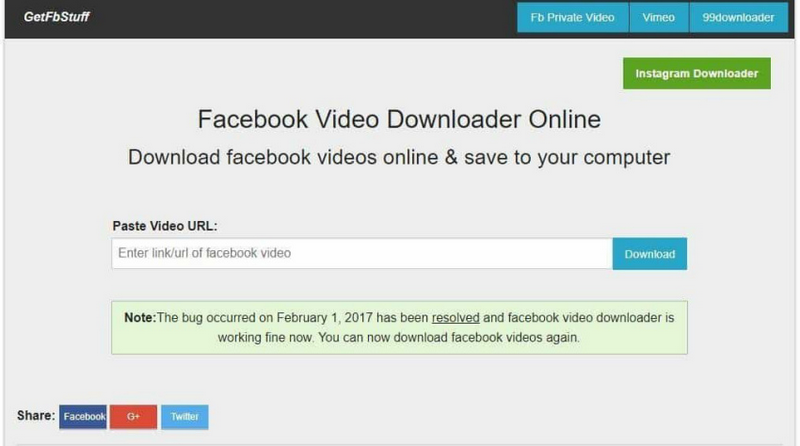The height and width of the screenshot is (446, 800).
Task: Go to the 99downloader tab
Action: [x=738, y=17]
